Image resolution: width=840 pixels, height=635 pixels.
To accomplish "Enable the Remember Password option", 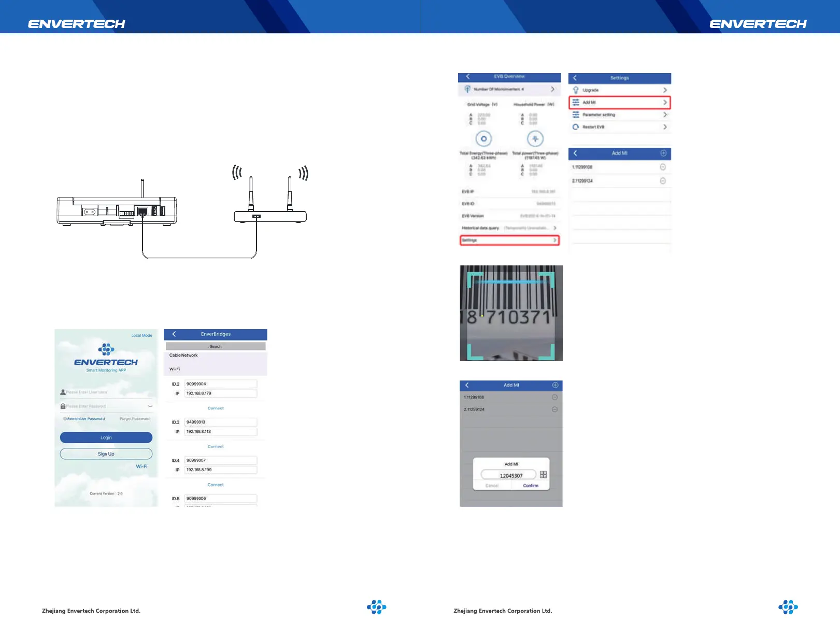I will (84, 419).
